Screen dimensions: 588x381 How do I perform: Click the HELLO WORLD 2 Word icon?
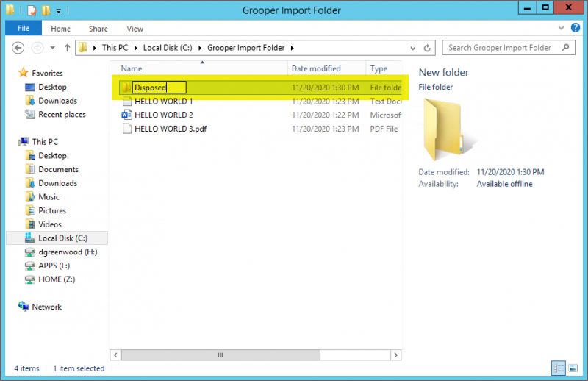[x=126, y=115]
